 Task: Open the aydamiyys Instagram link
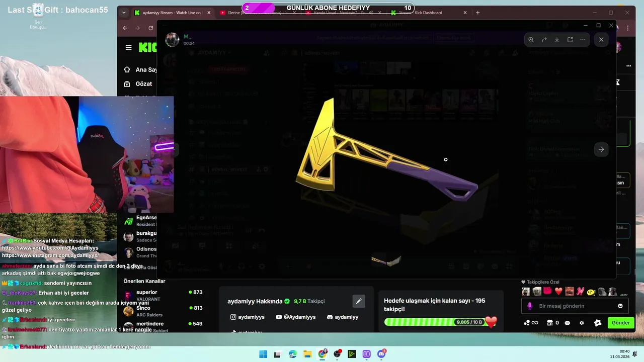248,317
